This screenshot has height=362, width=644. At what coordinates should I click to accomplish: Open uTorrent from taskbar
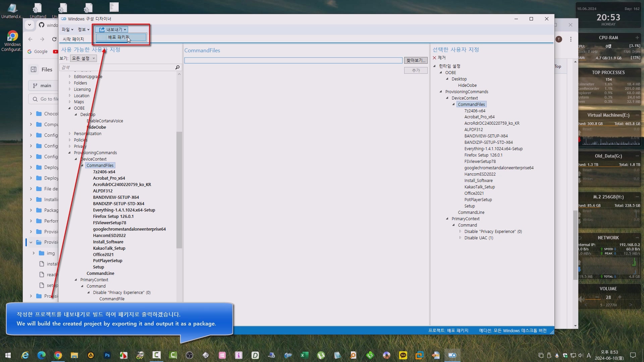click(321, 355)
